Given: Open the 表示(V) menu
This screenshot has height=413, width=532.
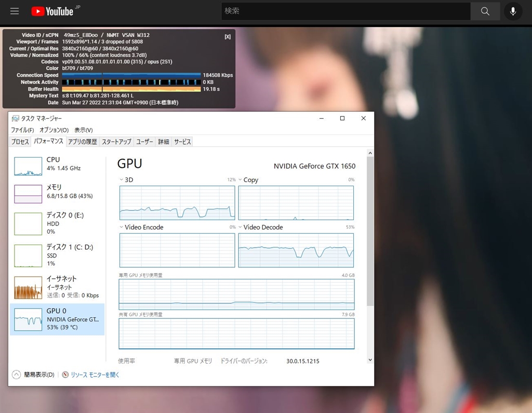Looking at the screenshot, I should [x=84, y=130].
